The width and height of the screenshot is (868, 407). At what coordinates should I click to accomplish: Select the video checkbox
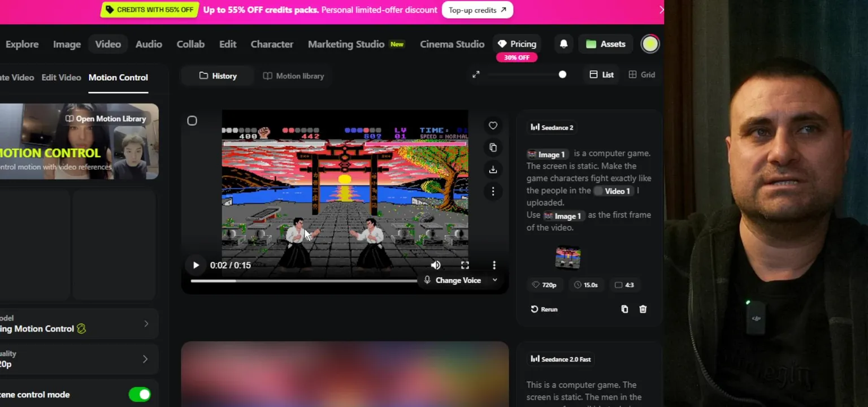click(192, 121)
